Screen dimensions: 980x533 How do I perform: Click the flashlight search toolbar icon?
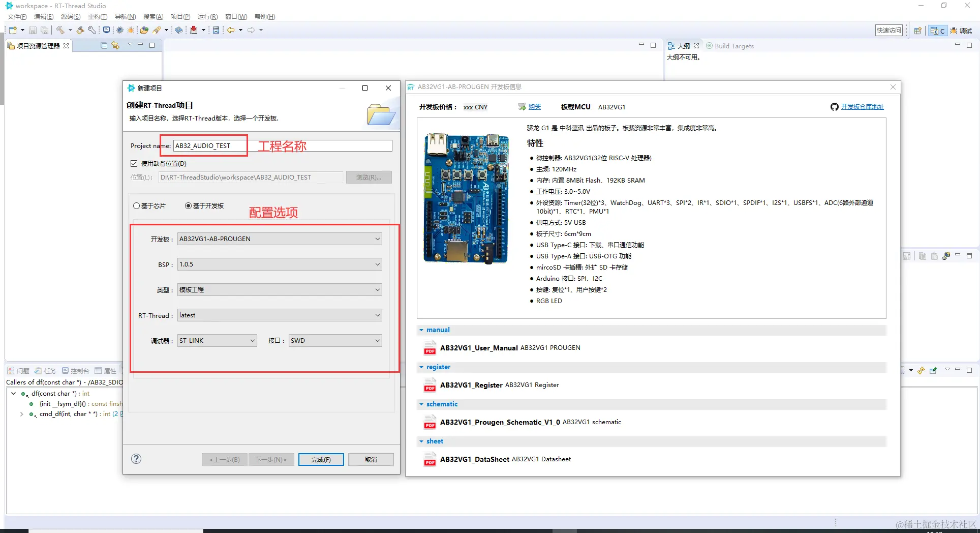(x=157, y=30)
